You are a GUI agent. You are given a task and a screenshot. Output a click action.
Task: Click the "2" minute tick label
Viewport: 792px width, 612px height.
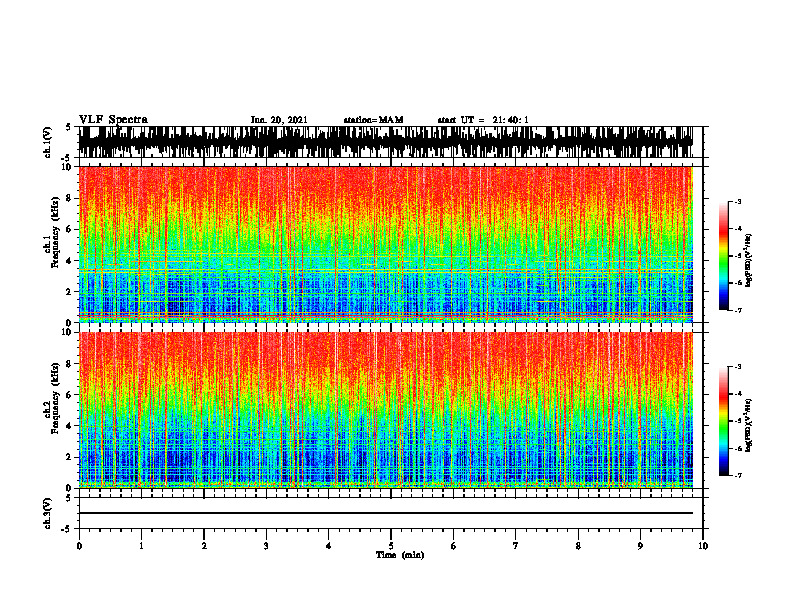click(204, 546)
